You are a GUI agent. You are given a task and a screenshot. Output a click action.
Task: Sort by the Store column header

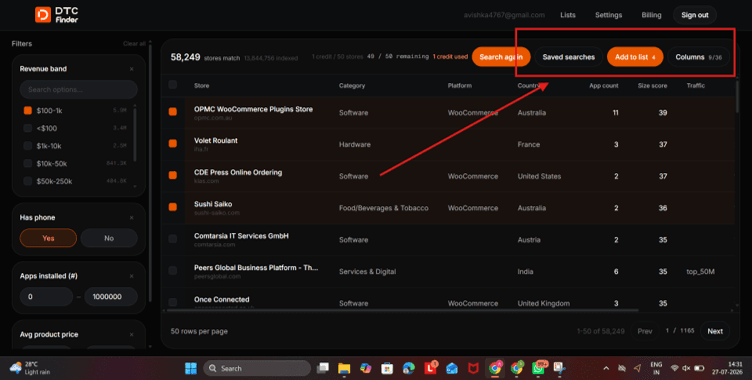201,85
